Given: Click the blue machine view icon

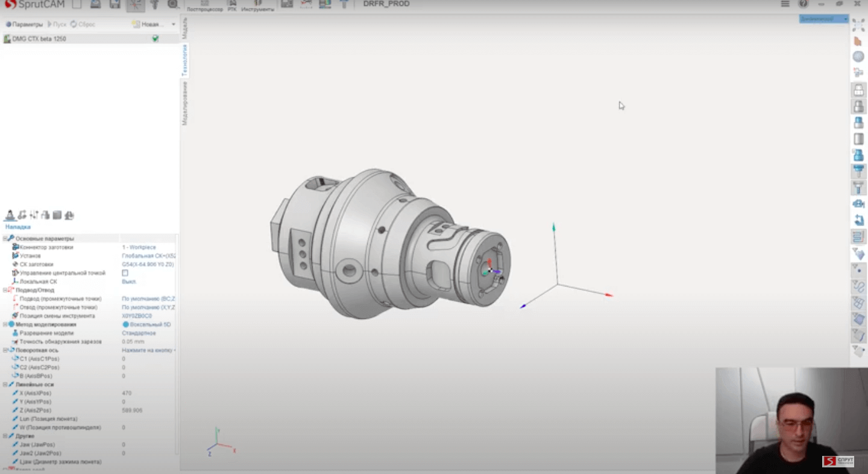Looking at the screenshot, I should point(858,204).
